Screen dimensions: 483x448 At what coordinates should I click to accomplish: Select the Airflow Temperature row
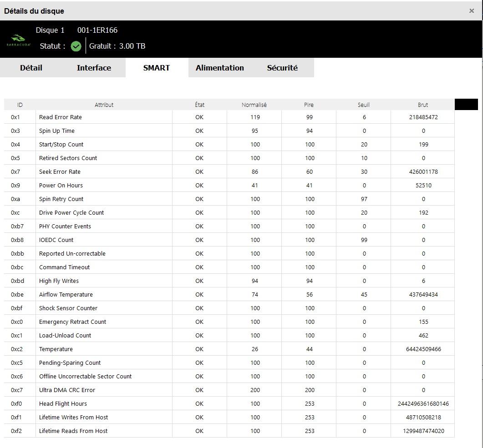pyautogui.click(x=229, y=294)
